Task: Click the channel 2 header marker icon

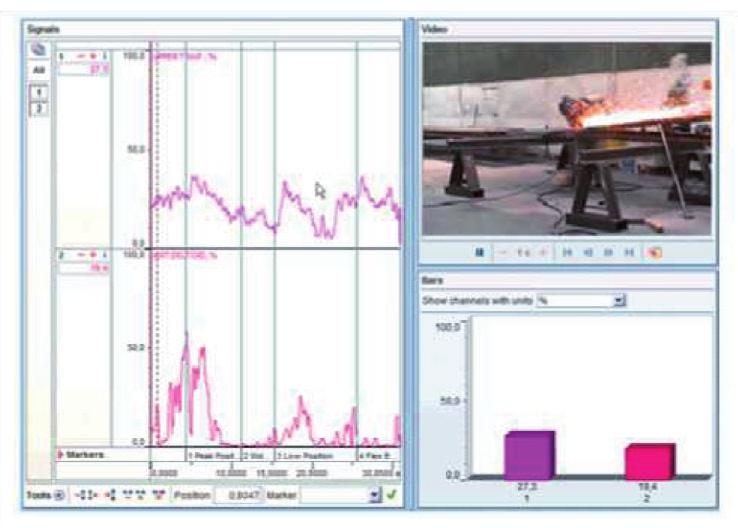Action: (x=93, y=255)
